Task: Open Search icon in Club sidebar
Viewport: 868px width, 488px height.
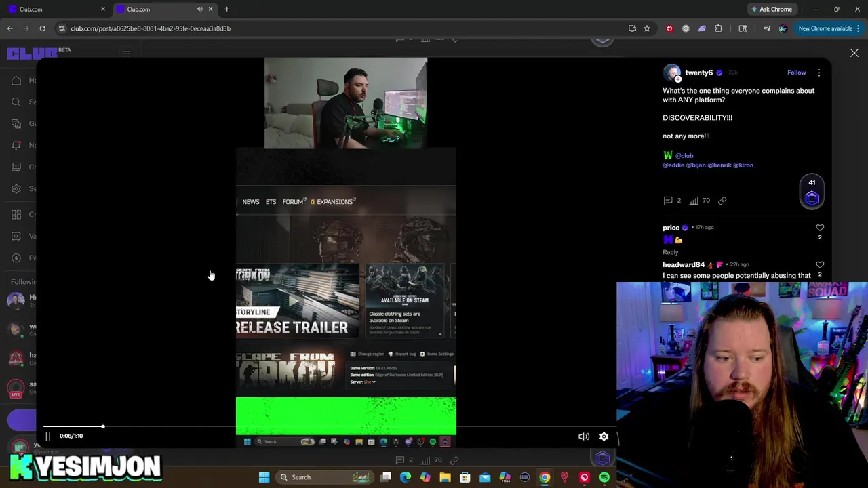Action: point(16,102)
